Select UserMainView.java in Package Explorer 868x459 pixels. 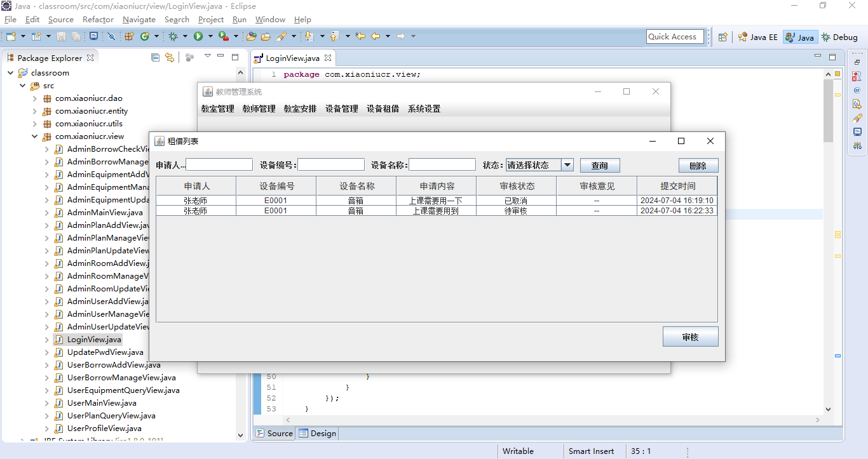click(102, 403)
